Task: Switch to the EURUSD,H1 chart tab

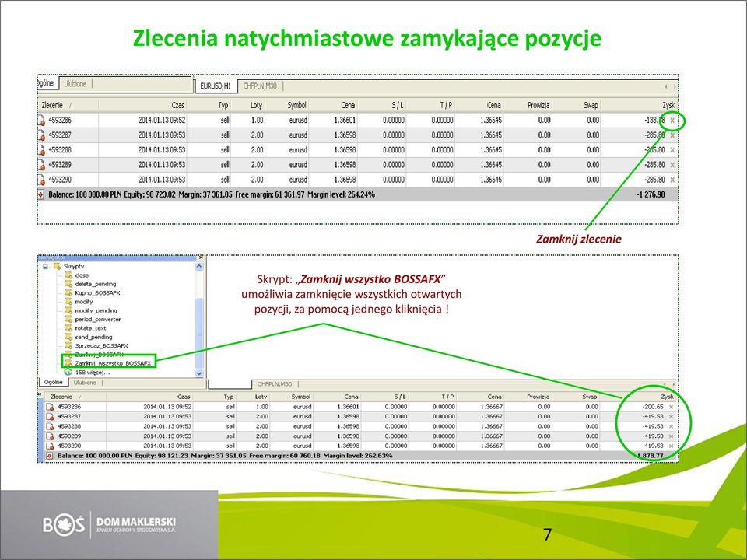Action: point(216,86)
